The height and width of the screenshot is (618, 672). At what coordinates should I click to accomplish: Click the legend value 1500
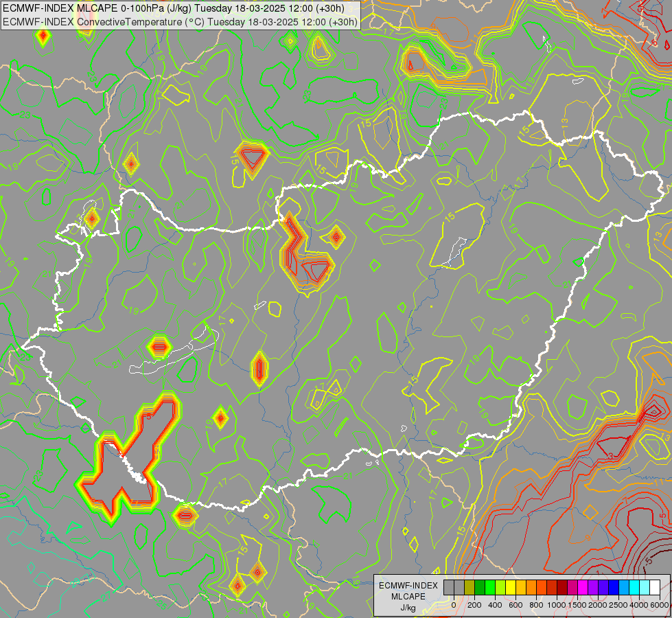(x=578, y=605)
